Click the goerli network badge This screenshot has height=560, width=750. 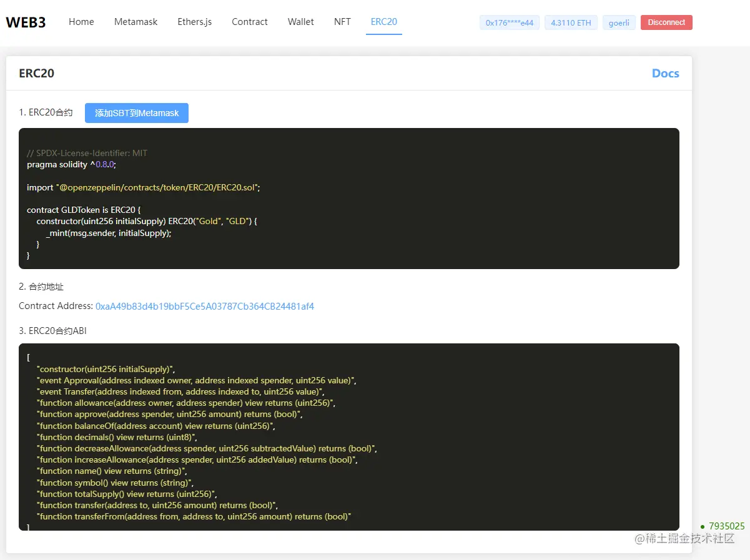click(619, 22)
